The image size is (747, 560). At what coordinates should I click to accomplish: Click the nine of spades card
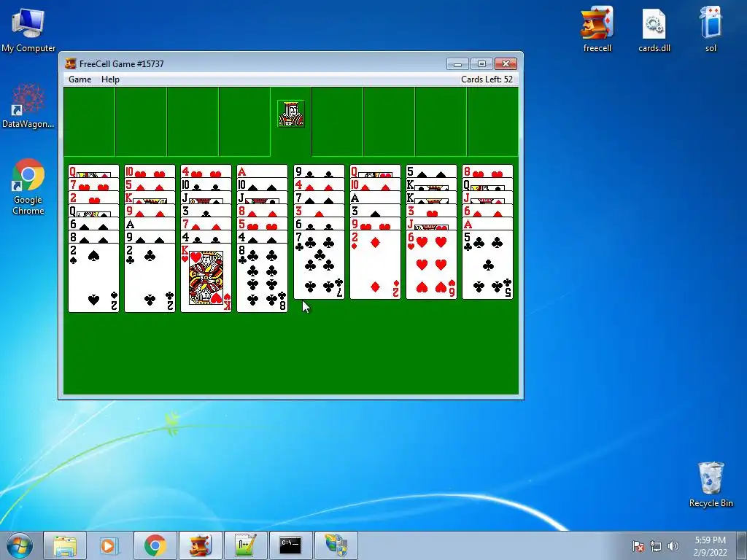150,237
